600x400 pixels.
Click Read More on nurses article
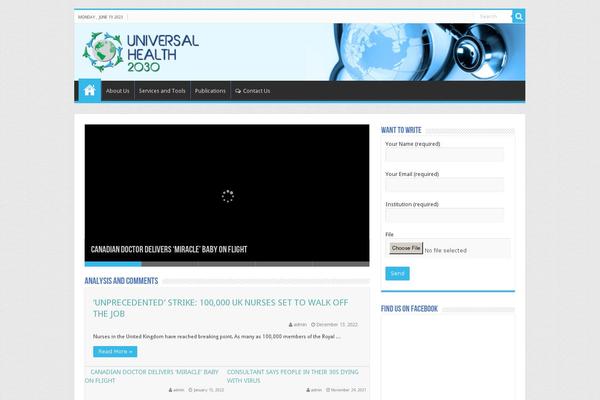click(x=115, y=351)
